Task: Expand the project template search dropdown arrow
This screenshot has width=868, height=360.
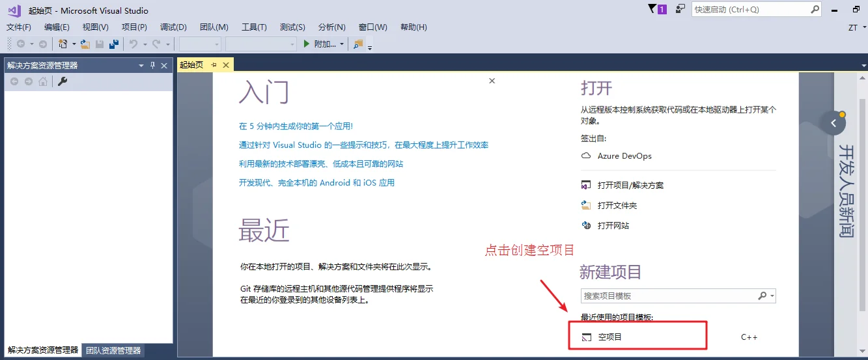Action: click(772, 296)
